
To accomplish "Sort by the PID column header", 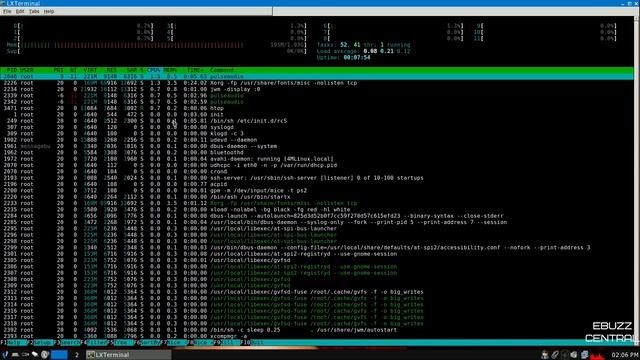I will (x=12, y=70).
